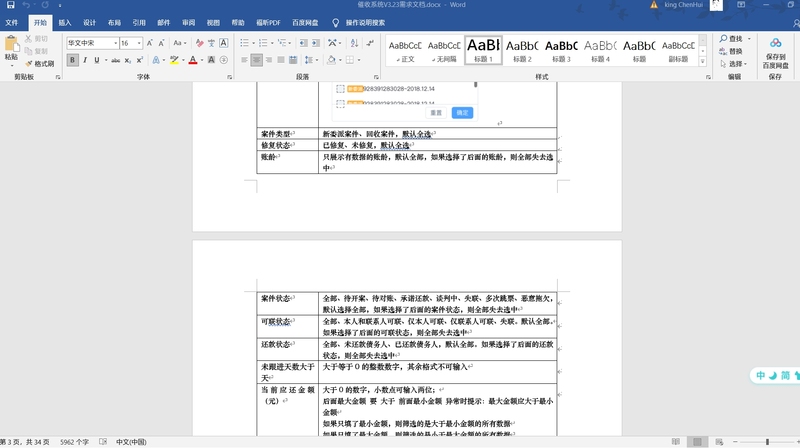Screen dimensions: 800x448
Task: Apply strikethrough (abc) formatting
Action: pos(116,60)
